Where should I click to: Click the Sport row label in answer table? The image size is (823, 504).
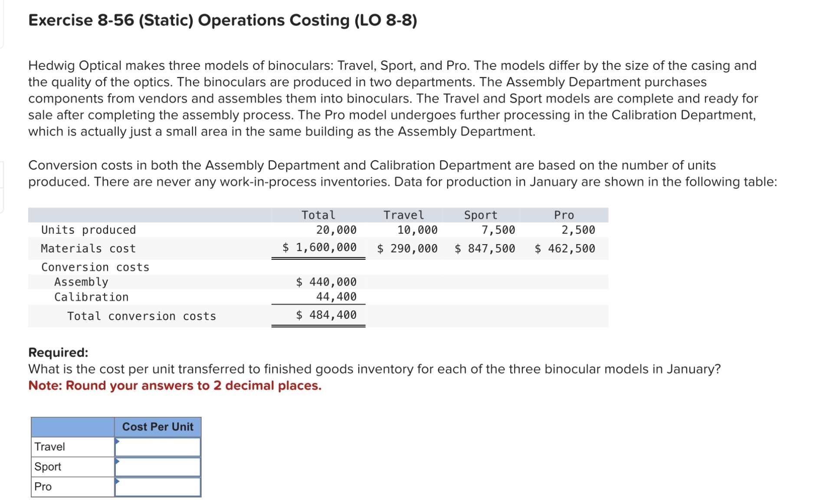point(48,467)
